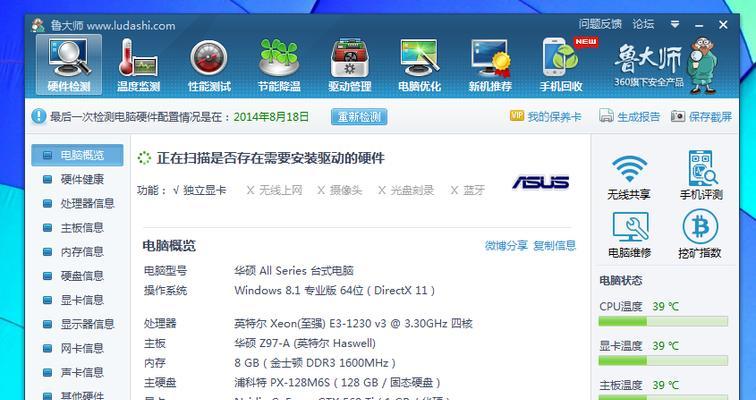Click the memory value 8 GB 金士顿 DDR3

[x=315, y=363]
